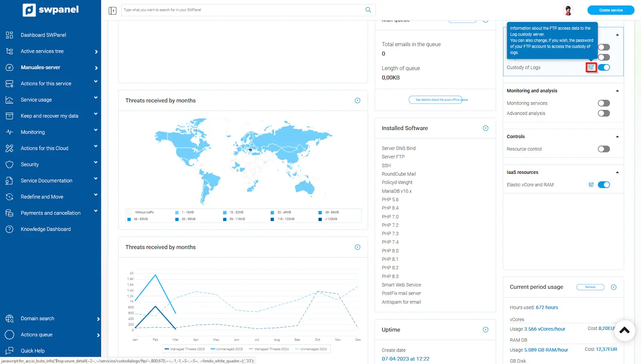The height and width of the screenshot is (364, 641).
Task: Click the sidebar collapse icon beside search
Action: point(113,10)
